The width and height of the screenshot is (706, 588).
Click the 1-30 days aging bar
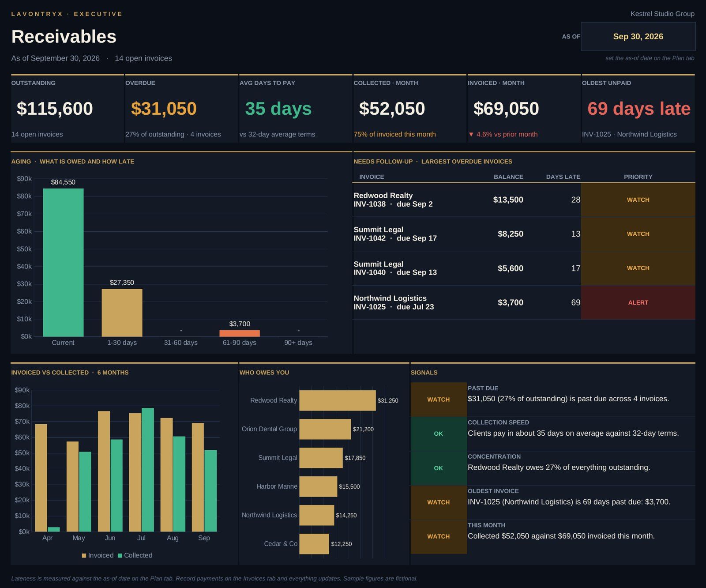(122, 313)
